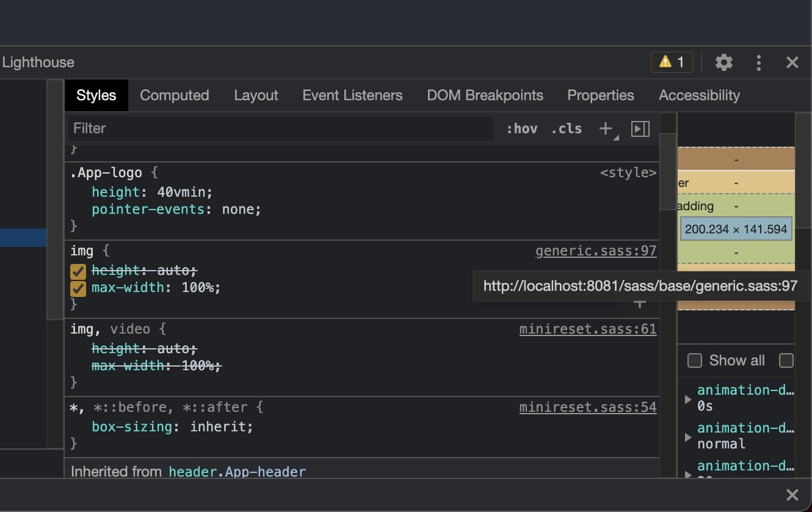Open the minireset.sass:61 stylesheet link
The image size is (812, 512).
tap(587, 329)
